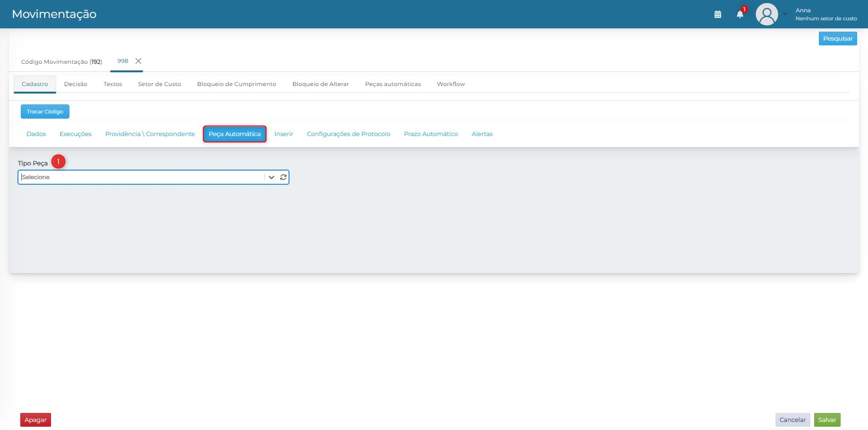The height and width of the screenshot is (430, 868).
Task: Click the Trocar Código button
Action: pos(45,112)
